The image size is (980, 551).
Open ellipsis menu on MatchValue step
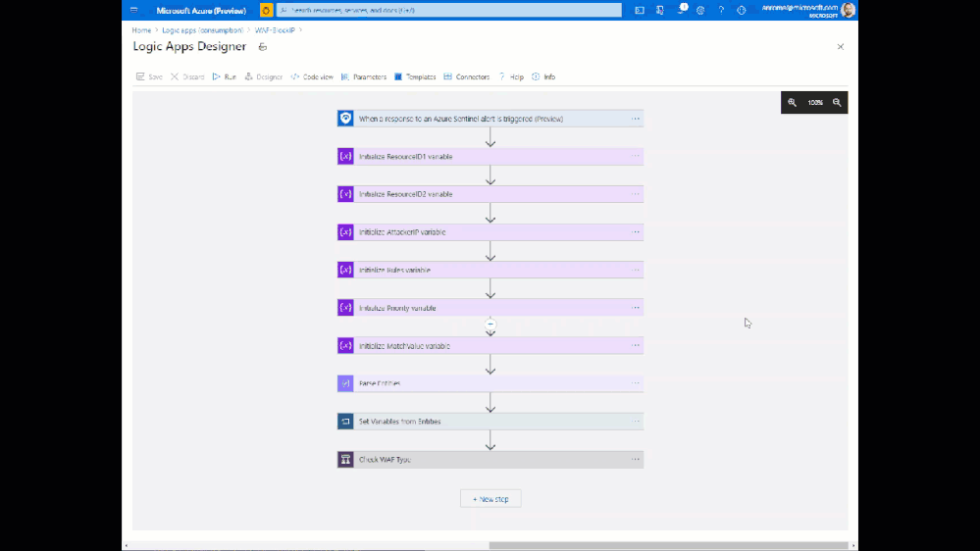click(x=635, y=345)
